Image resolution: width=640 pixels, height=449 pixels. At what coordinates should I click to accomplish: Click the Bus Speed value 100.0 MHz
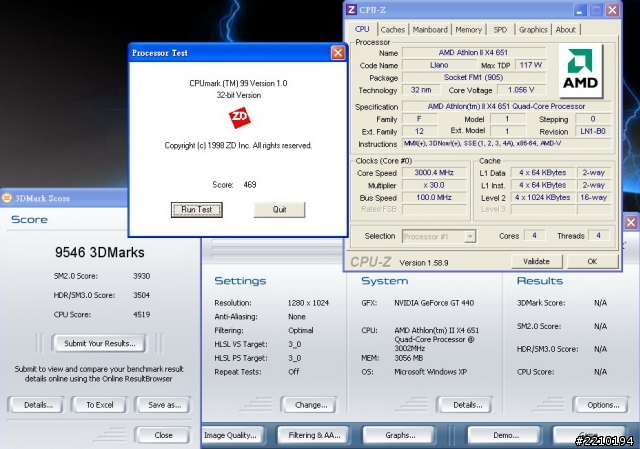(x=434, y=198)
